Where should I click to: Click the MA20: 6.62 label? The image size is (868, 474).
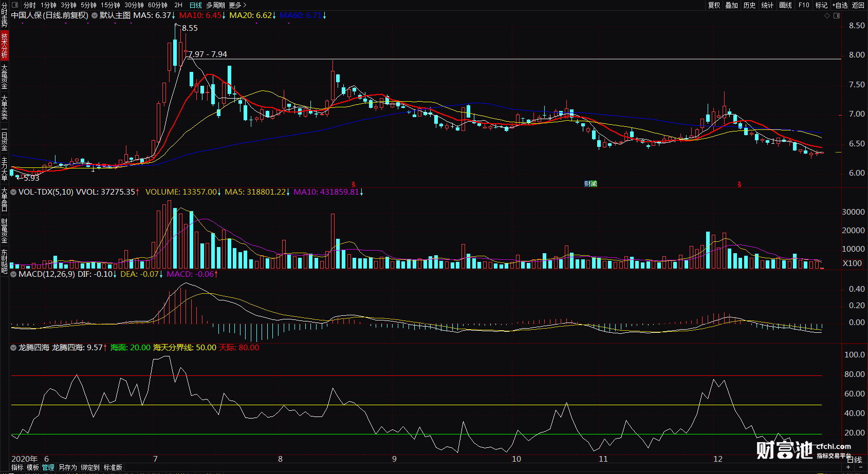point(252,15)
